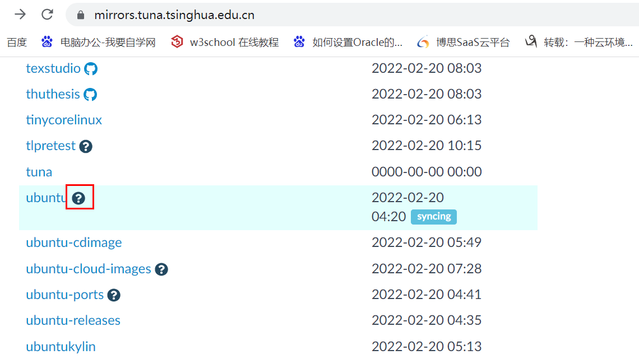Click the tuna date 0000-00-00 00:00
Viewport: 639px width, 364px height.
[427, 172]
